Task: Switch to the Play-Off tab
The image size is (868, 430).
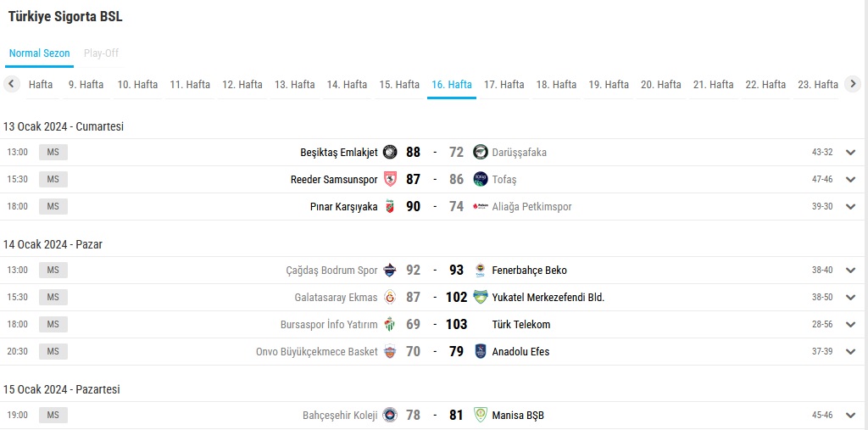Action: [101, 53]
